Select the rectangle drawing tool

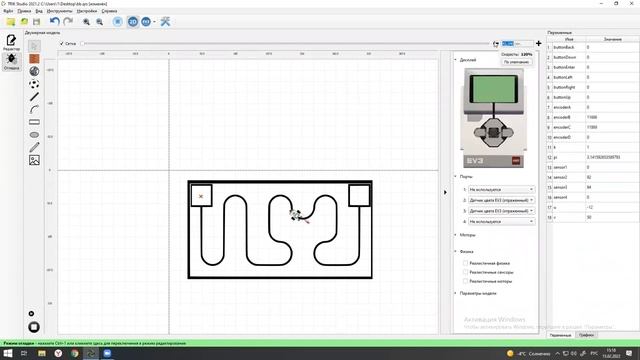(34, 122)
